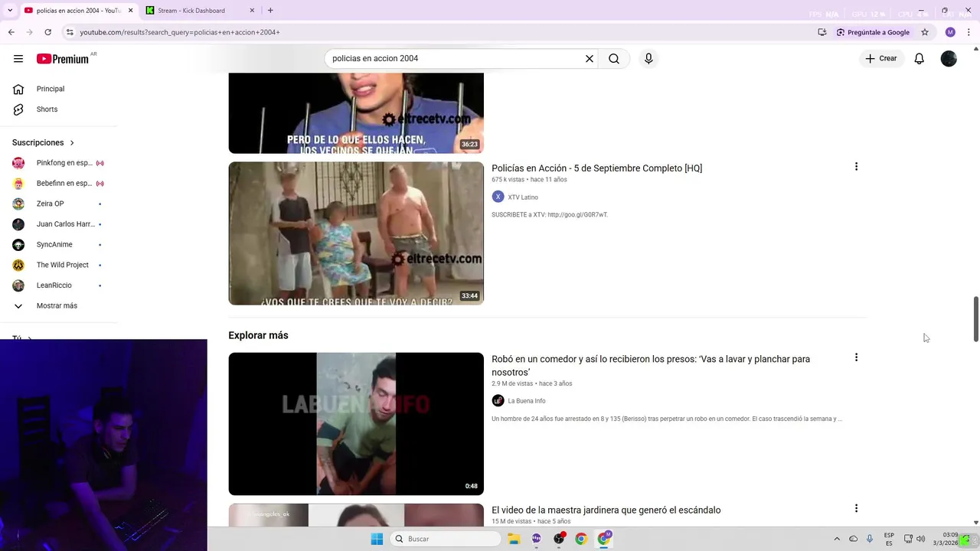980x551 pixels.
Task: Go back in the browser
Action: pos(11,32)
